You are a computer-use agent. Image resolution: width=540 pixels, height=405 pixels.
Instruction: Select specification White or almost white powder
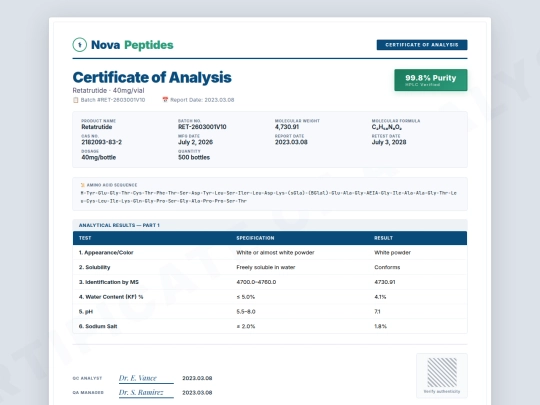pos(275,252)
